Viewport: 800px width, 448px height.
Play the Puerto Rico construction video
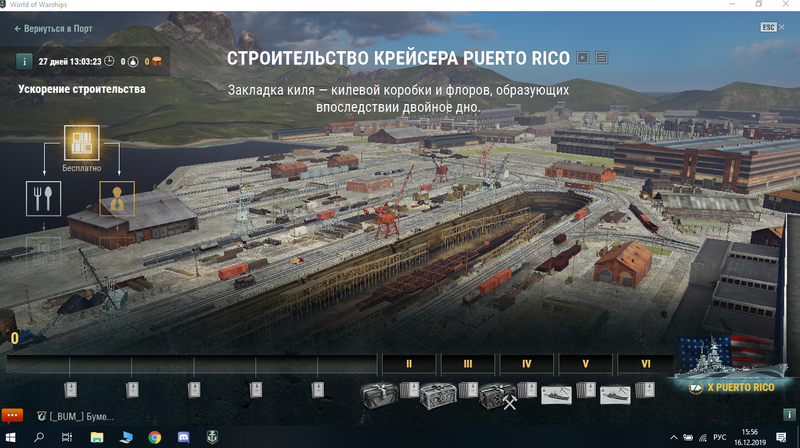pyautogui.click(x=583, y=58)
